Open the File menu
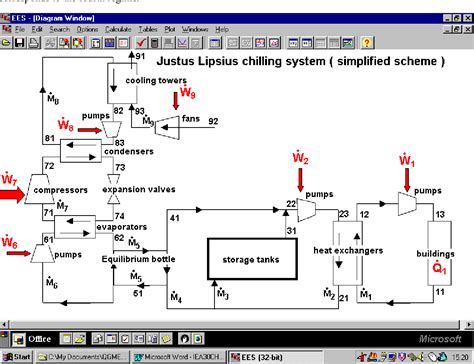The image size is (474, 364). [20, 29]
